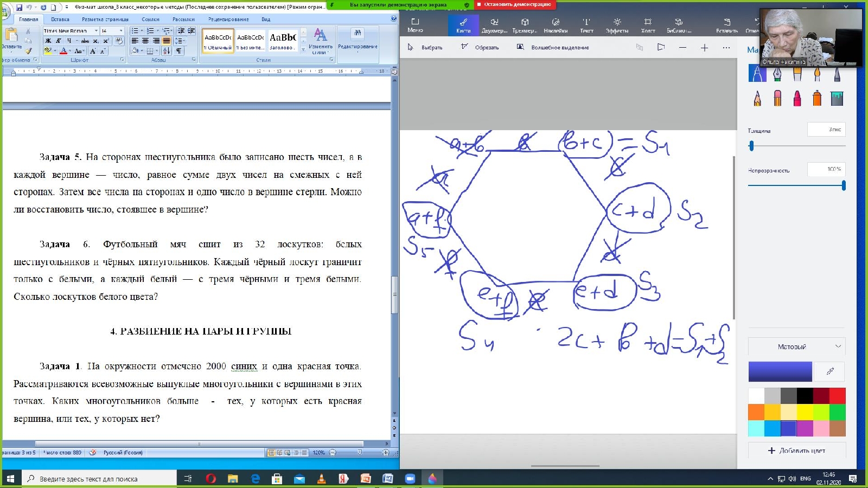Toggle justify text alignment in Word
Viewport: 868px width, 488px height.
(x=167, y=41)
